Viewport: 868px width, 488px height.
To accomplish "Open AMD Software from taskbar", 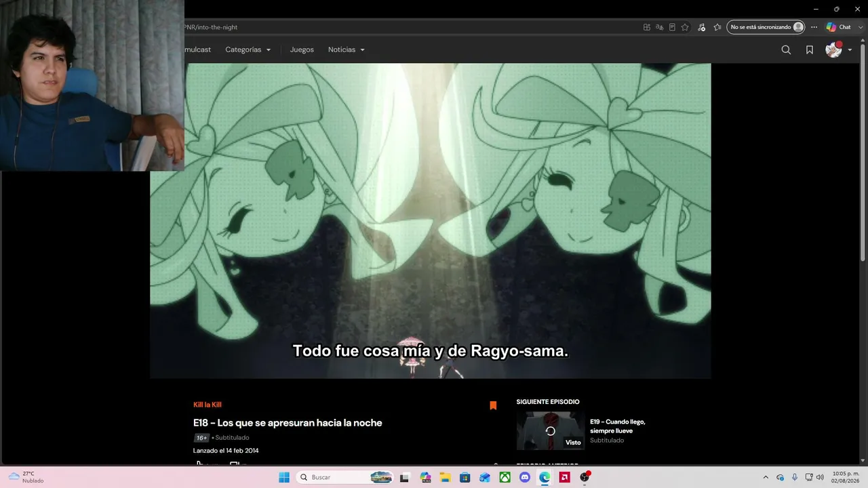I will click(564, 477).
